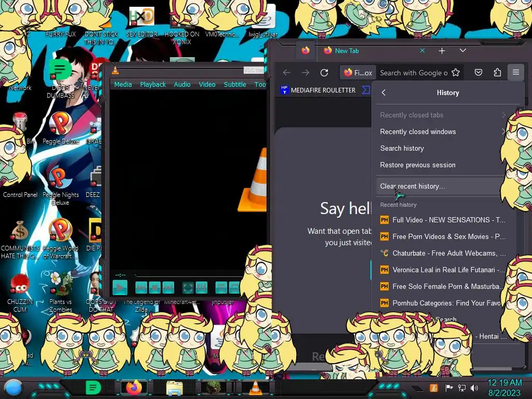Click volume speaker tray icon
Viewport: 532px width, 399px height.
tap(474, 388)
